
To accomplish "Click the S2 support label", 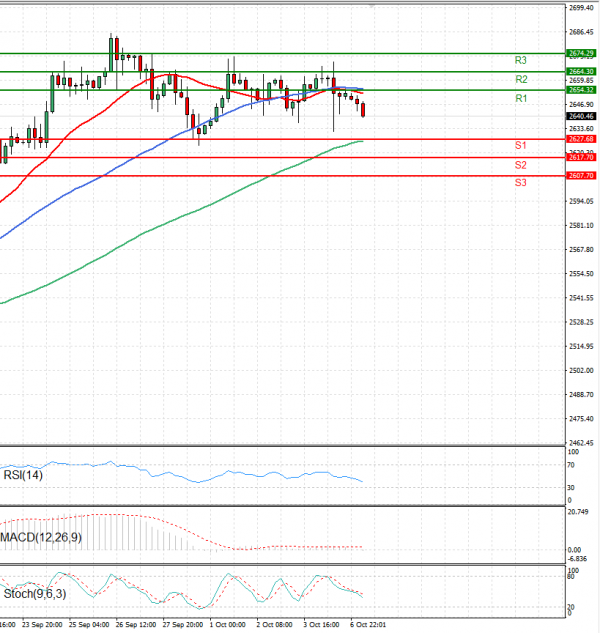I will click(520, 165).
